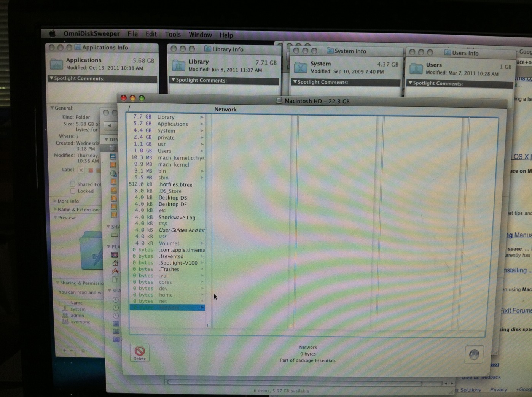Click the Applications folder icon in Applications Info
The image size is (532, 397).
click(56, 64)
